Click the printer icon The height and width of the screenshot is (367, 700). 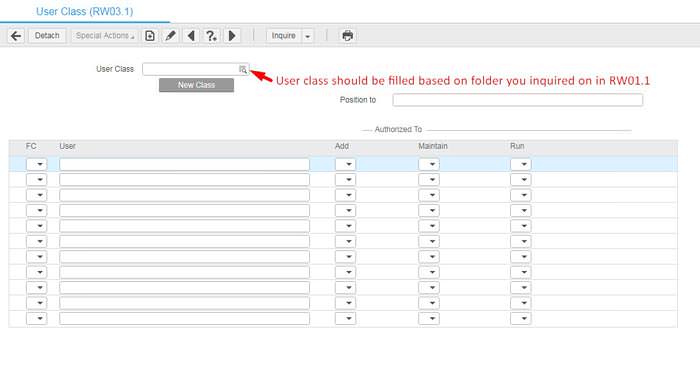(x=347, y=36)
